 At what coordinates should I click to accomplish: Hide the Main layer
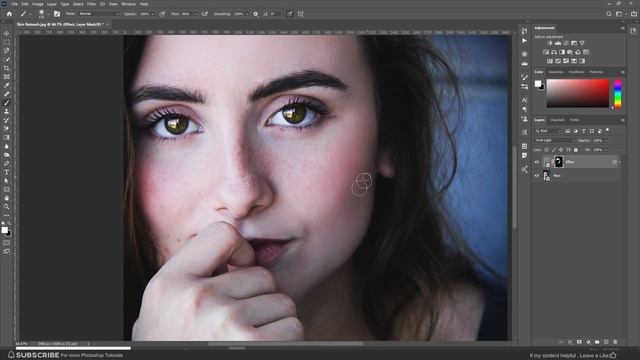[x=537, y=176]
